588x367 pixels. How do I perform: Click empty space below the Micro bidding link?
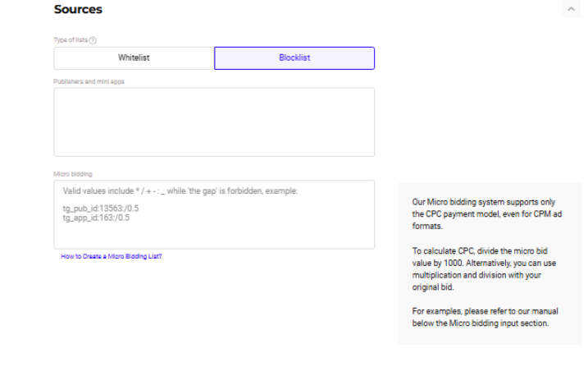[x=213, y=312]
